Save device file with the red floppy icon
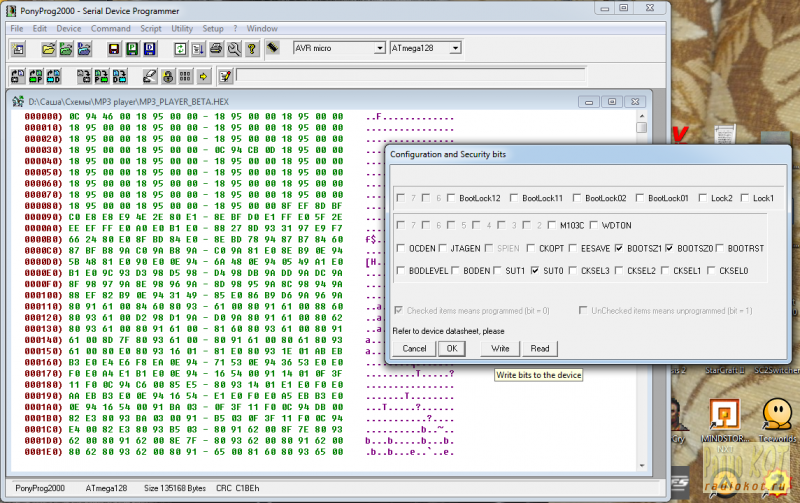Image resolution: width=800 pixels, height=503 pixels. [114, 49]
